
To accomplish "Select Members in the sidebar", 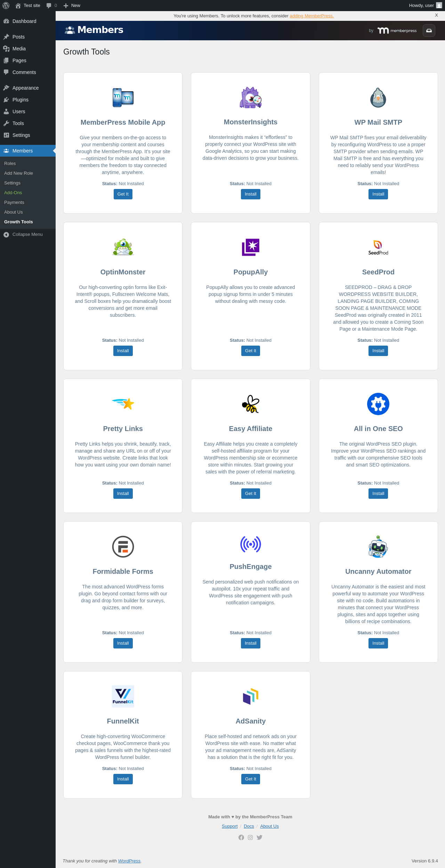I will pyautogui.click(x=28, y=151).
